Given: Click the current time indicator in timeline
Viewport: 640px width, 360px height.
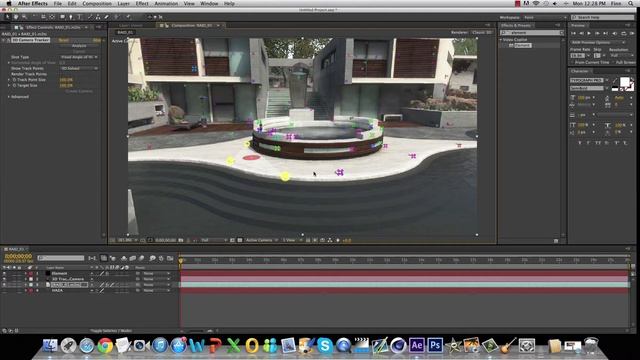Looking at the screenshot, I should (x=181, y=260).
